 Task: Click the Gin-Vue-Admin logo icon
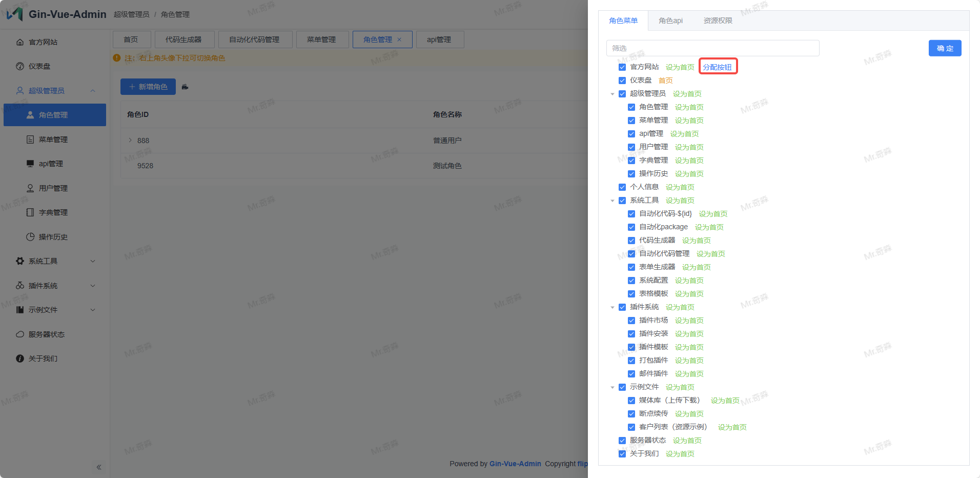15,14
